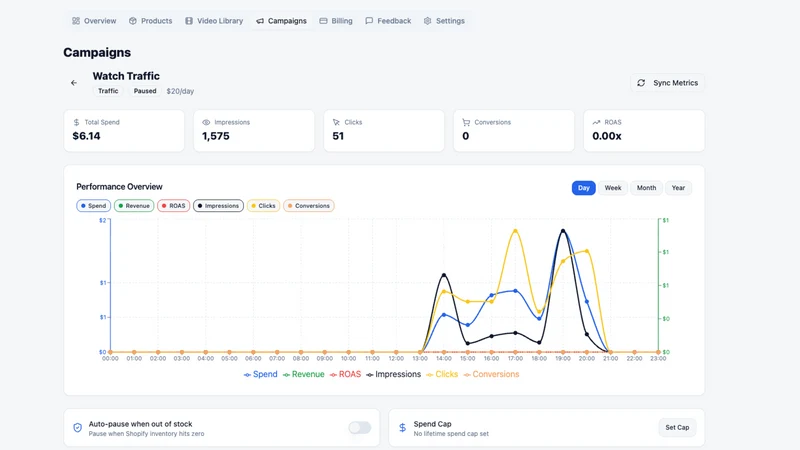Select the Week time range
The width and height of the screenshot is (800, 450).
coord(613,188)
